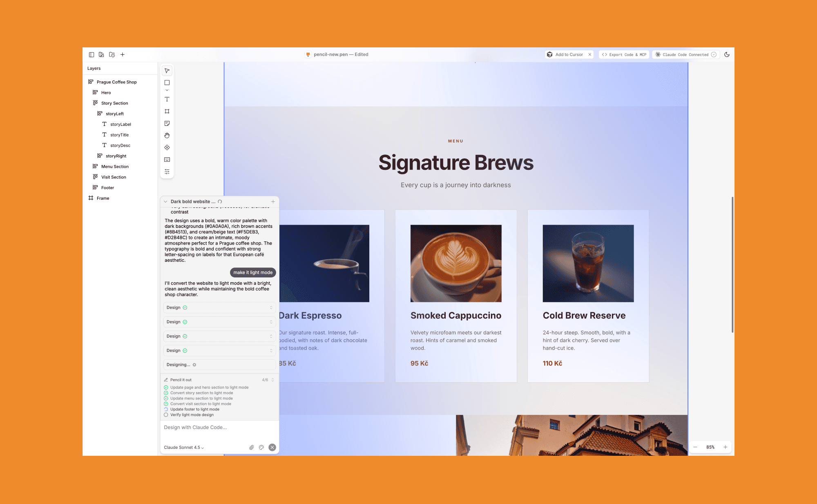
Task: Select the Hand pan tool
Action: click(x=167, y=135)
